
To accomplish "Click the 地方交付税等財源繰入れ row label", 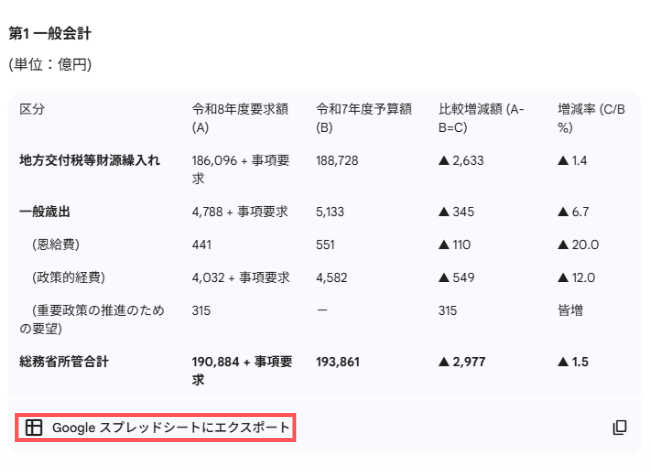I will (90, 160).
